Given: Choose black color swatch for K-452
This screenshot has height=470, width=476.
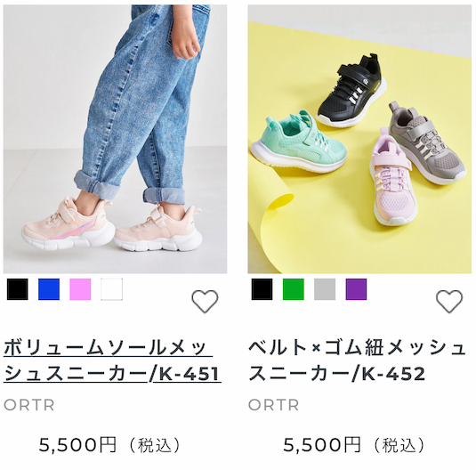Looking at the screenshot, I should coord(262,289).
